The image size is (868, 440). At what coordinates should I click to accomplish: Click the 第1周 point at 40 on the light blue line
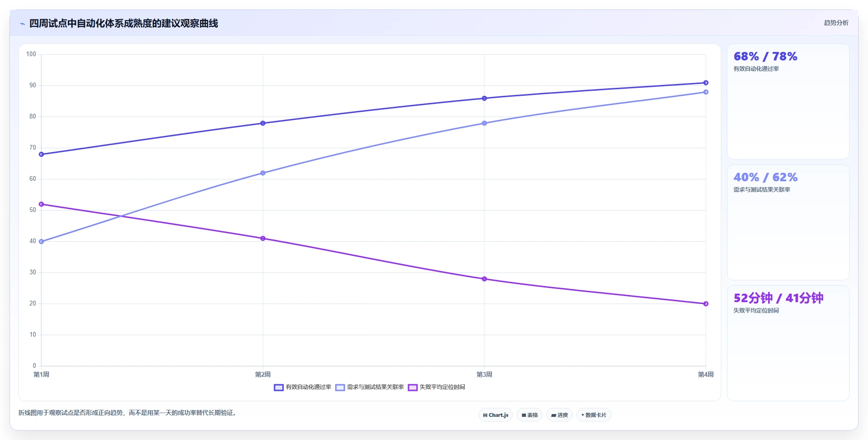pyautogui.click(x=42, y=242)
